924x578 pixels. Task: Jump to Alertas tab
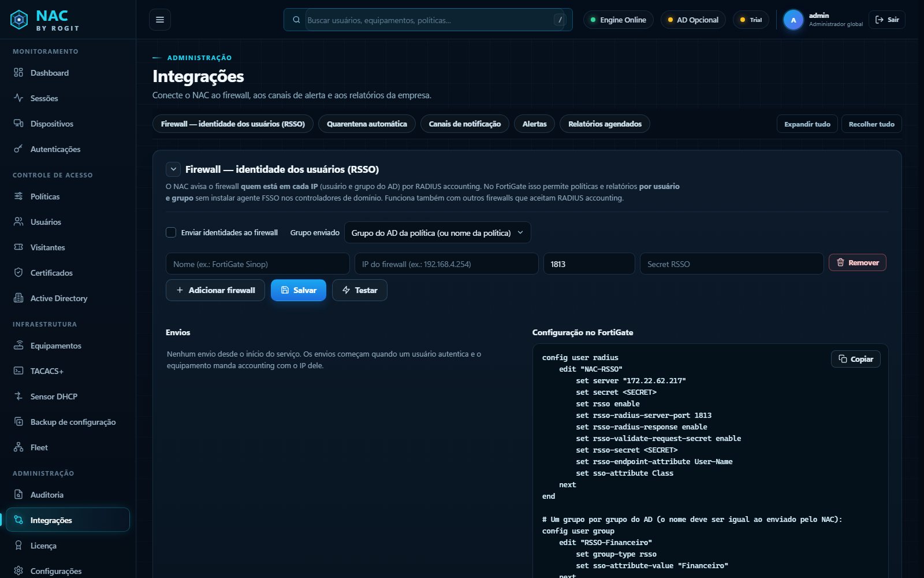click(534, 124)
